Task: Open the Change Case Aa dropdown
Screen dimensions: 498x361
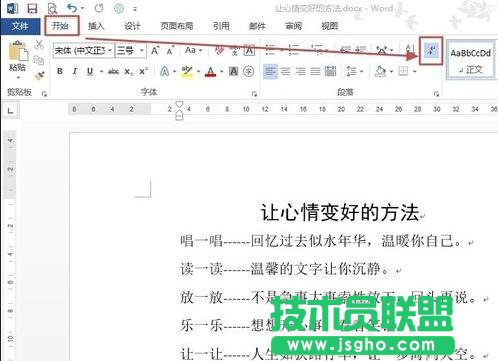Action: [193, 50]
